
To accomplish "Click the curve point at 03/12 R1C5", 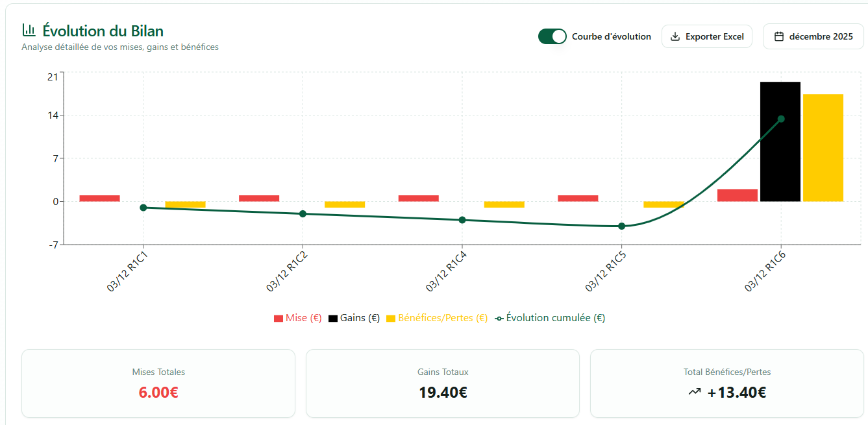I will (621, 226).
